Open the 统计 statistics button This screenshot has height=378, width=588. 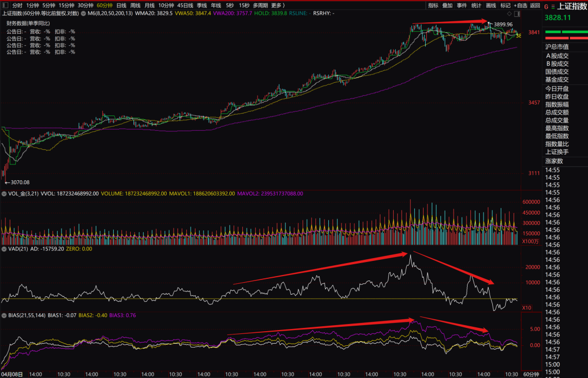(476, 5)
